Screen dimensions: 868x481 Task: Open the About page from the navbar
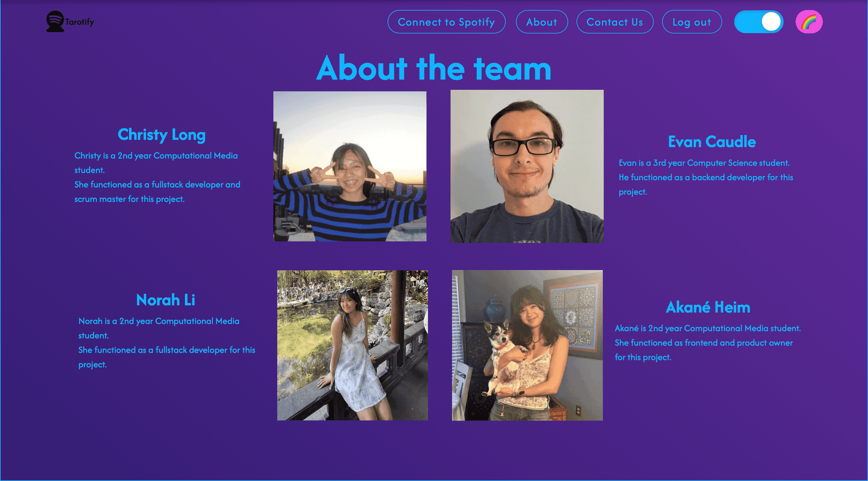tap(541, 22)
